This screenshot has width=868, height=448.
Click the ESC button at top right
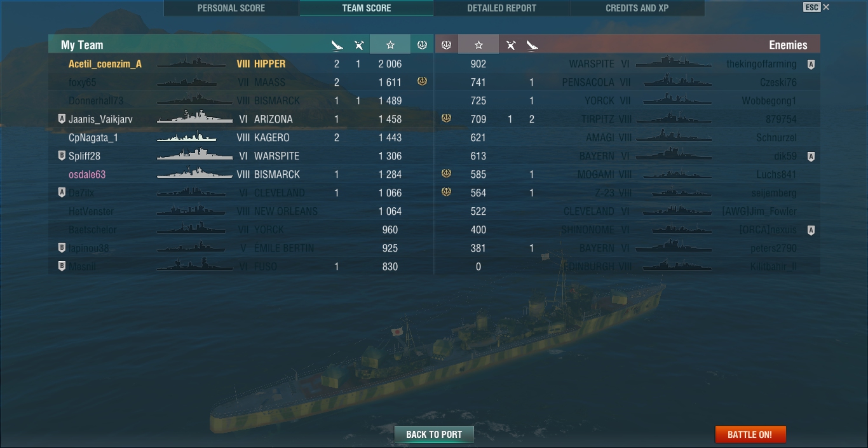click(x=811, y=8)
